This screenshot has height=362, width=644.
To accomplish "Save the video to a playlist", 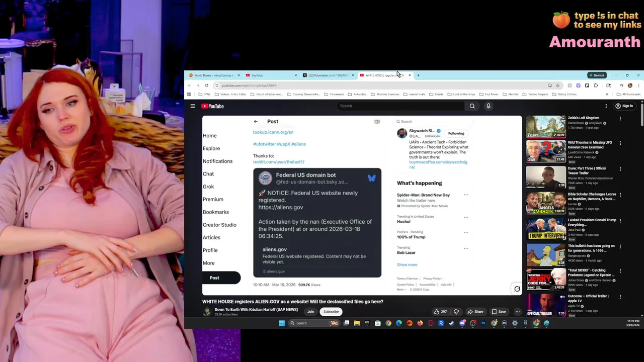I will click(x=499, y=312).
